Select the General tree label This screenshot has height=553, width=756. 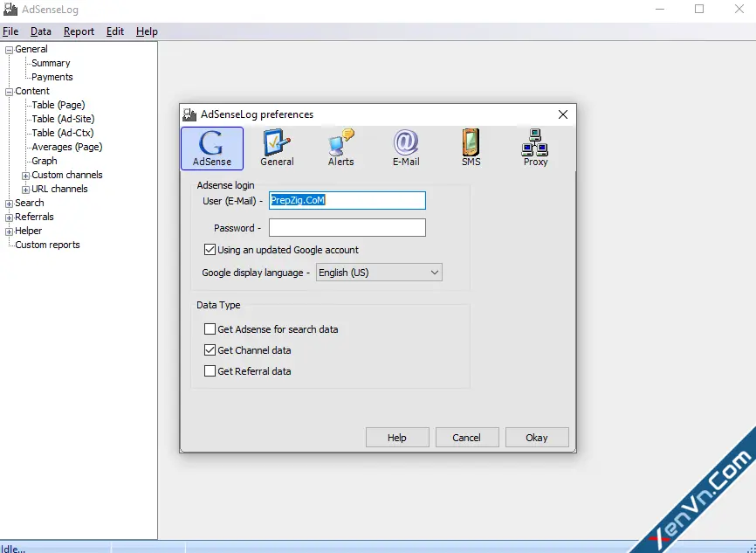pos(31,49)
